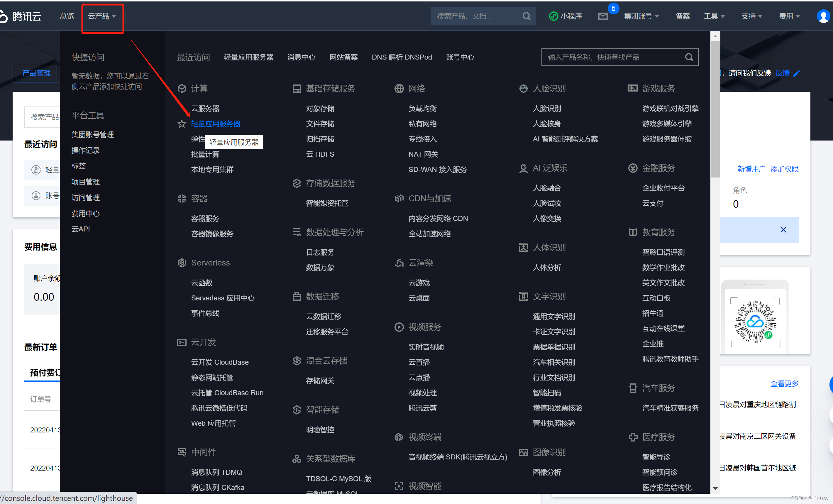Open 人脸核身 product

coord(547,124)
